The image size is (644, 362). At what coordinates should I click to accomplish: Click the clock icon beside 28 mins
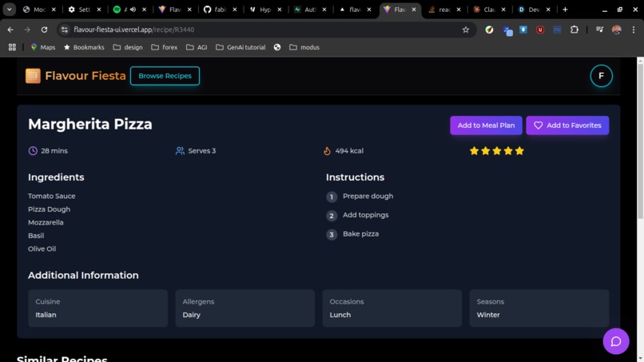point(33,151)
